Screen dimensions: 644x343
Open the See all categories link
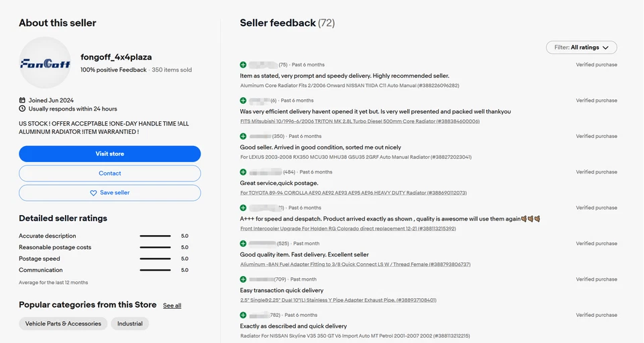point(172,305)
